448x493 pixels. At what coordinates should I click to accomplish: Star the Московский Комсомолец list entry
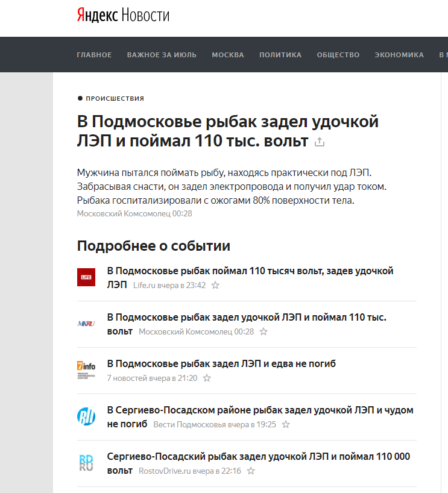pos(263,331)
